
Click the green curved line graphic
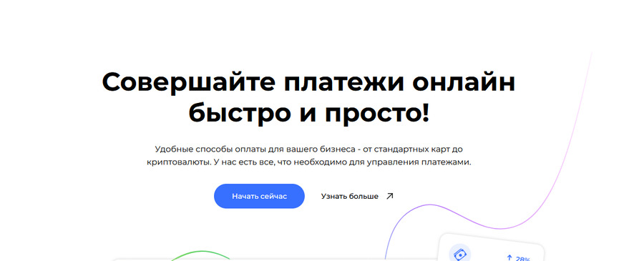point(200,256)
